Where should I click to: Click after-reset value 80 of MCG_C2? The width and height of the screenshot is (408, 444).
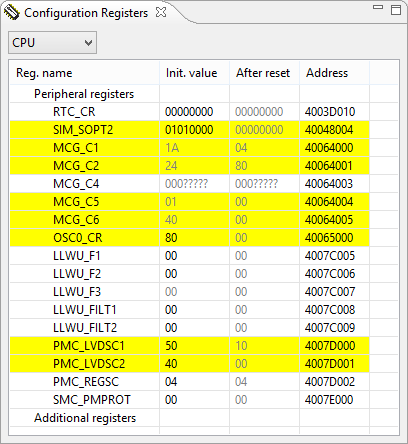click(241, 166)
